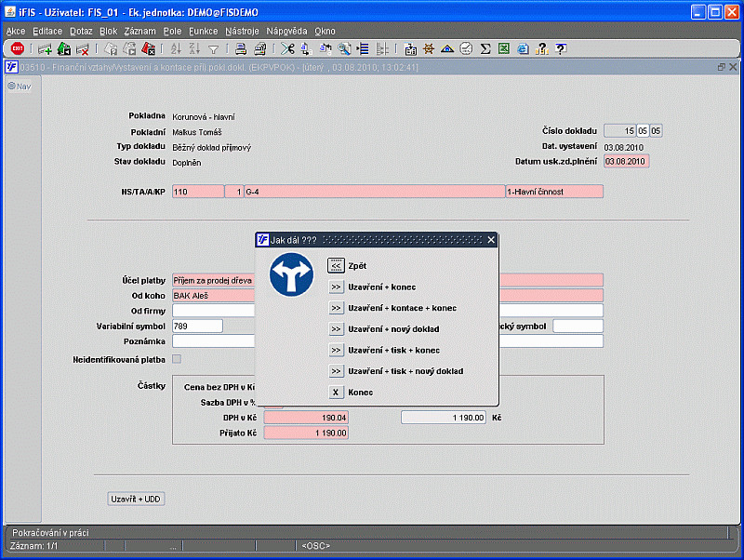
Task: Click the funnel filter icon
Action: click(214, 49)
